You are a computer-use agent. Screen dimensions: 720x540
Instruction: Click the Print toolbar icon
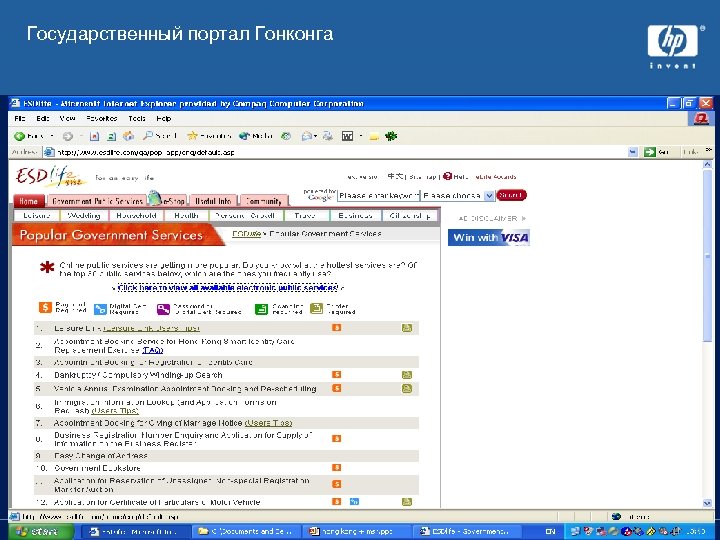tap(327, 136)
